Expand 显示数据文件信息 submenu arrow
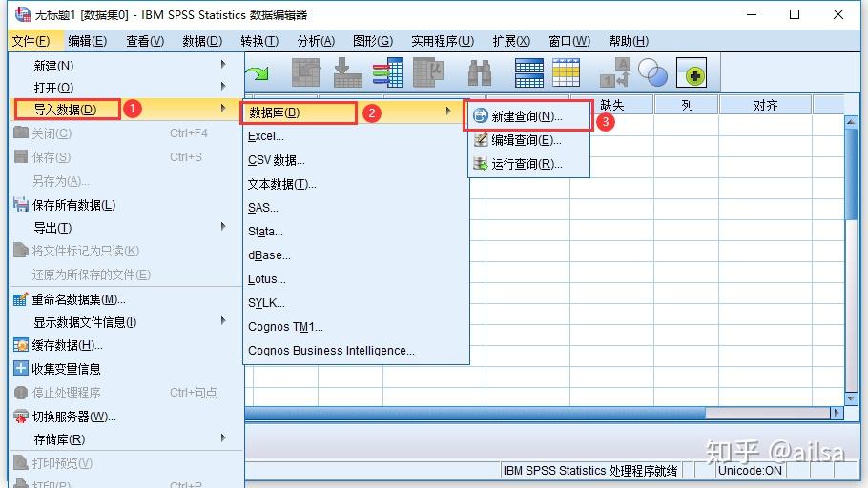Image resolution: width=868 pixels, height=488 pixels. tap(223, 320)
